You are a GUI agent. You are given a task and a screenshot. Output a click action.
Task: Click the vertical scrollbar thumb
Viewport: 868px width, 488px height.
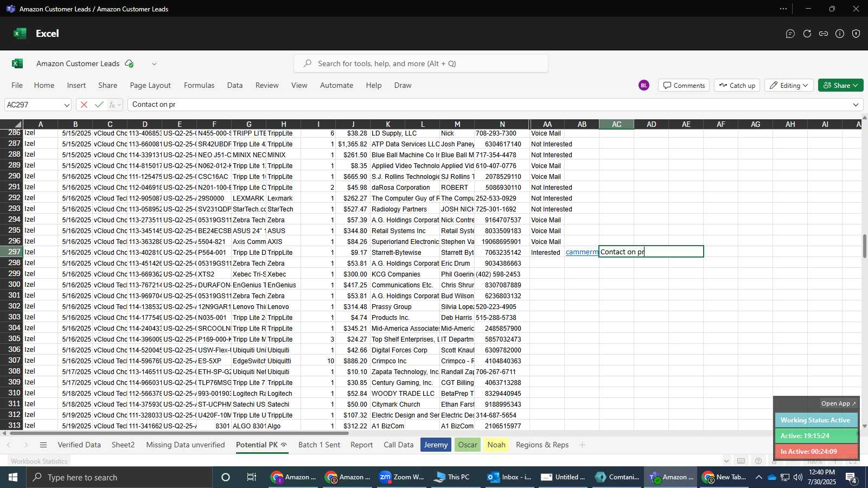865,246
